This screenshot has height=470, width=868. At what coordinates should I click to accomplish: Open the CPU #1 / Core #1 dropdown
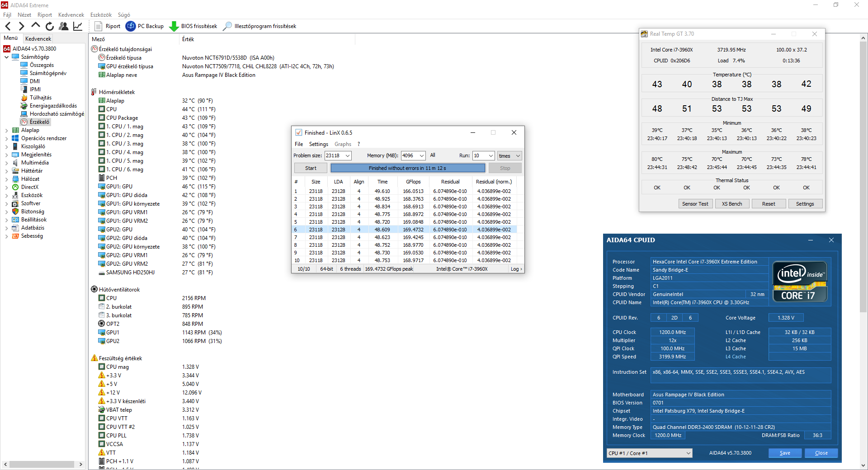click(649, 453)
